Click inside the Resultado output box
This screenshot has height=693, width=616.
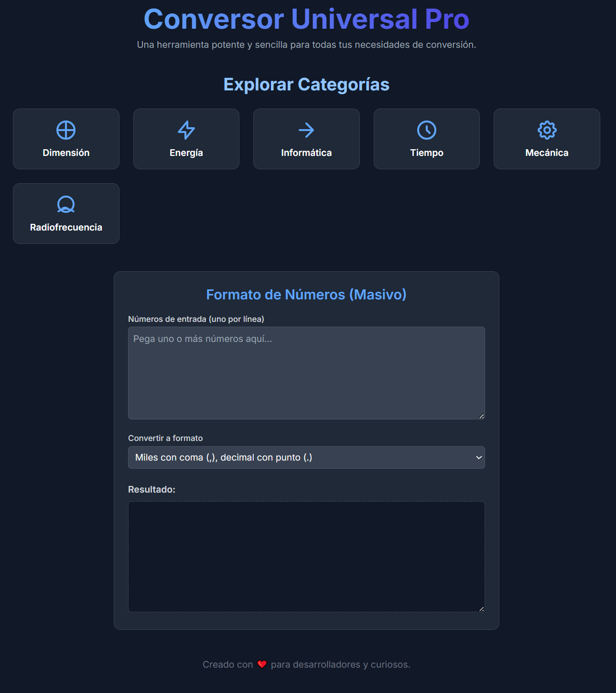tap(306, 557)
